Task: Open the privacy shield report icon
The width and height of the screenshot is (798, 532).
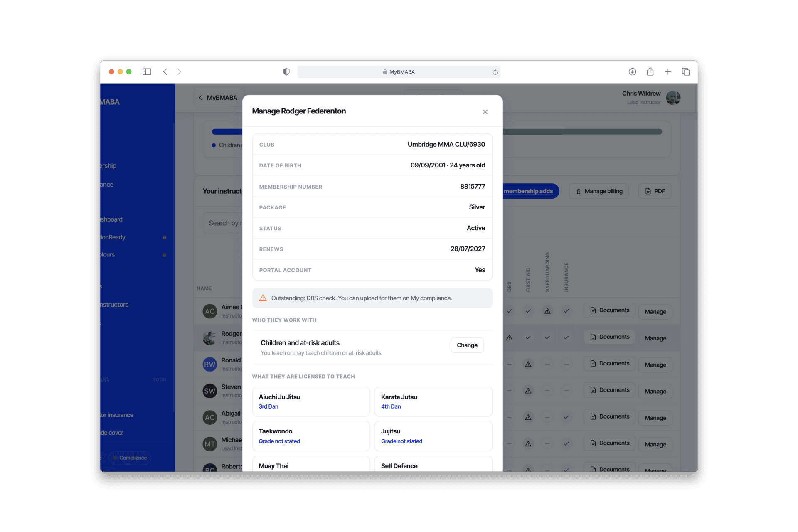Action: [286, 72]
